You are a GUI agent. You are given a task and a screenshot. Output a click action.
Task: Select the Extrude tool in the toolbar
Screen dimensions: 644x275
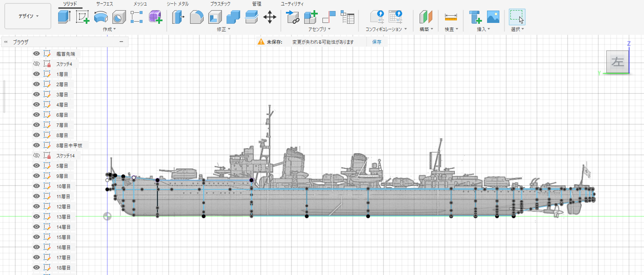click(64, 17)
